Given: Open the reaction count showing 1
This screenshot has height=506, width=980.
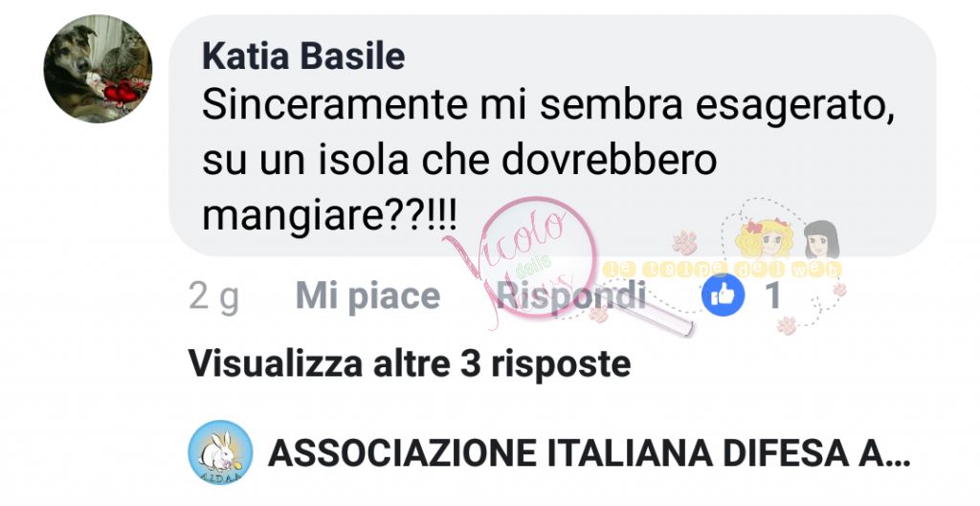Looking at the screenshot, I should tap(773, 295).
